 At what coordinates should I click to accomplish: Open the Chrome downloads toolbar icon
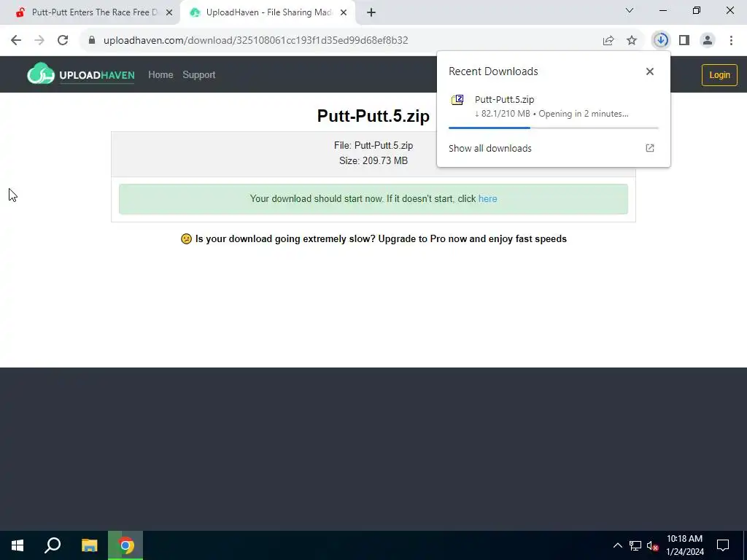(x=661, y=41)
